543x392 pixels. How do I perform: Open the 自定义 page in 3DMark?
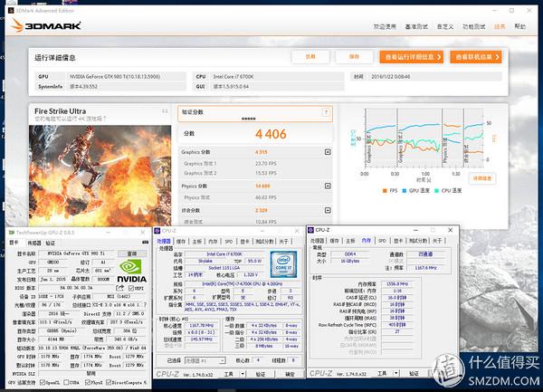tap(445, 26)
